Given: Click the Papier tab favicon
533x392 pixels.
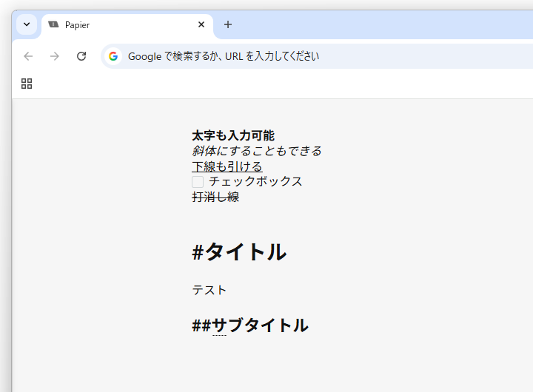Looking at the screenshot, I should (53, 24).
